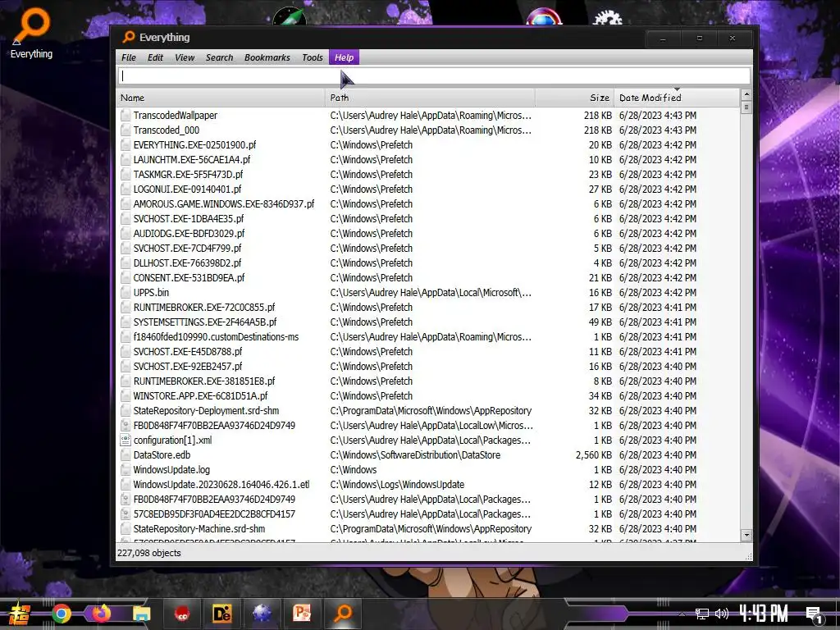
Task: Click the C:\Windows\SoftwareDistribution\DataStore path cell
Action: (415, 455)
